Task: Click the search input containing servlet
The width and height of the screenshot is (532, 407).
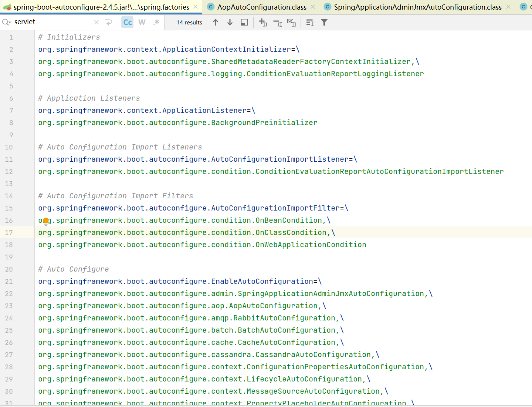Action: 52,22
